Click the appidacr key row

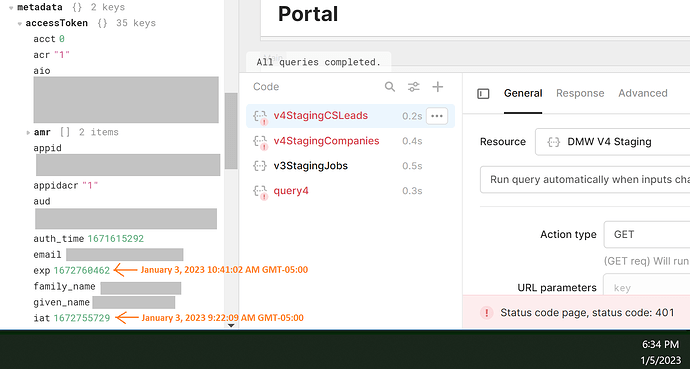(x=66, y=186)
